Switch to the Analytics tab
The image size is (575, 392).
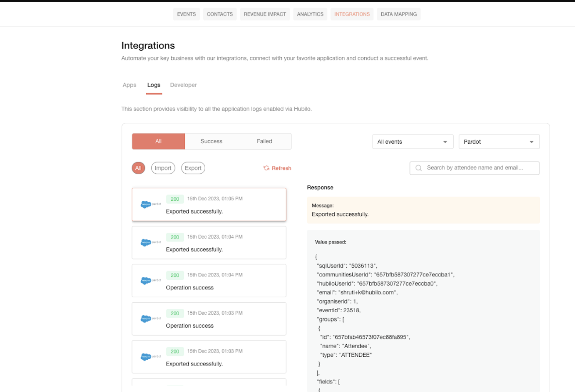click(310, 14)
